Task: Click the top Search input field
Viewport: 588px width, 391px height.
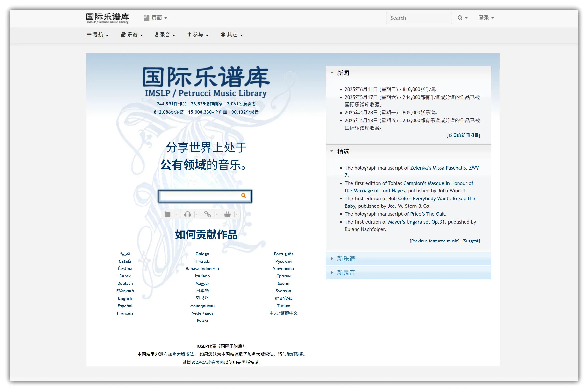Action: click(419, 18)
